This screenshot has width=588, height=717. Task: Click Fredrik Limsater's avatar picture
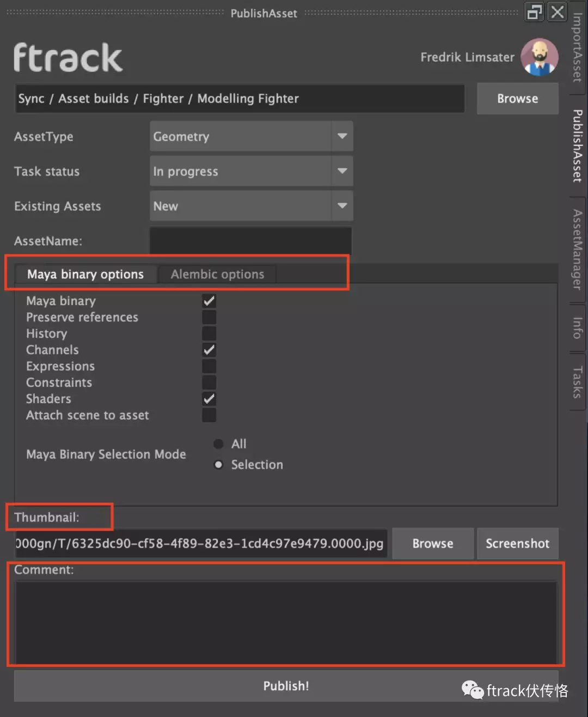539,57
